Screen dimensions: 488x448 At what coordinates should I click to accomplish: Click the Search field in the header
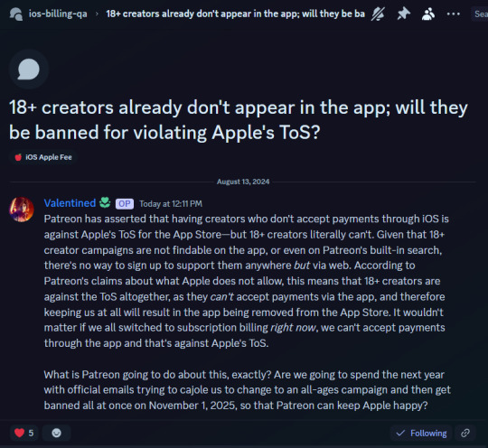click(479, 14)
